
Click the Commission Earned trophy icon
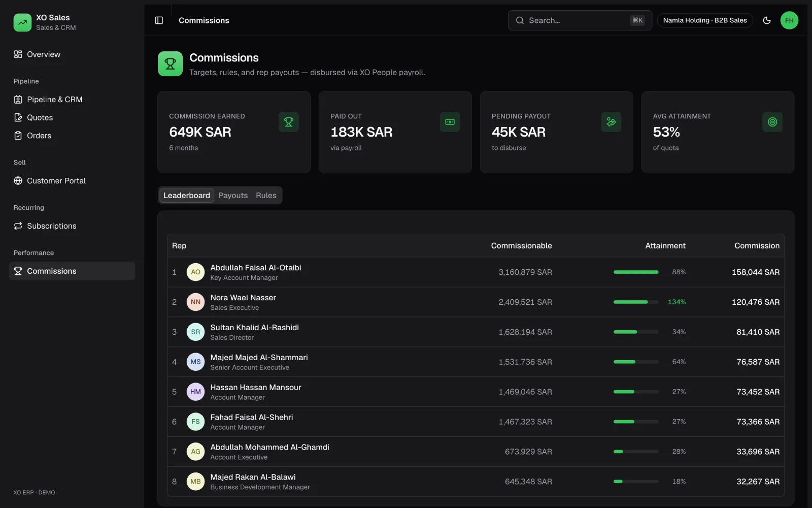288,122
